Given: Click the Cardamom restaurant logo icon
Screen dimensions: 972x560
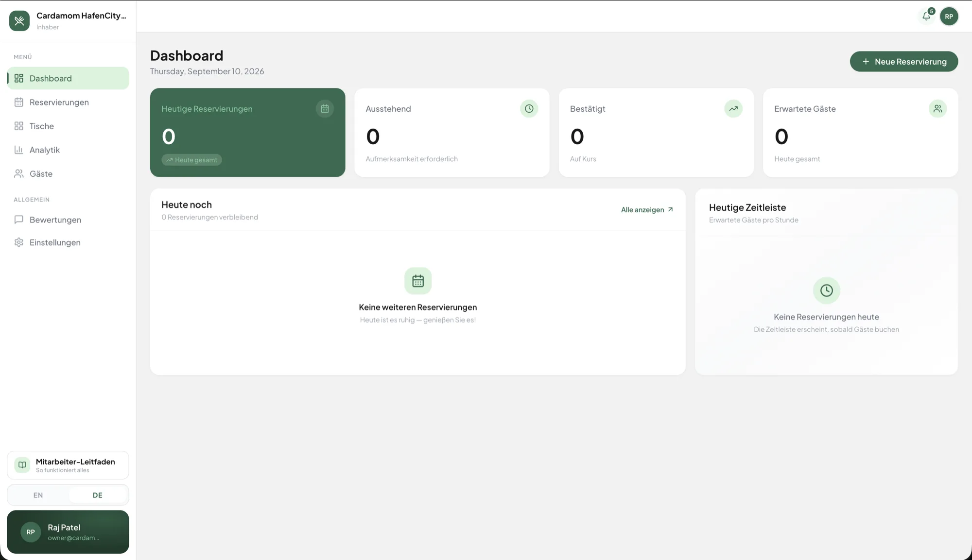Looking at the screenshot, I should (x=19, y=21).
